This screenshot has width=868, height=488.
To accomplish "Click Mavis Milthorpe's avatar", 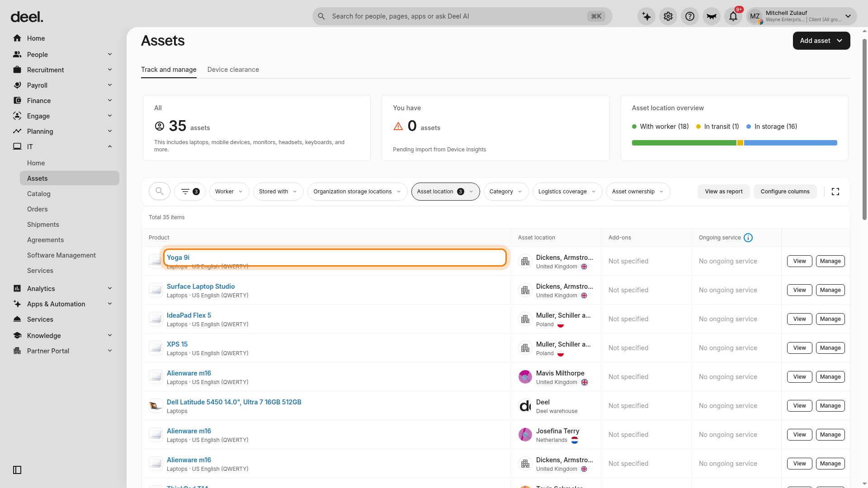I will point(525,377).
